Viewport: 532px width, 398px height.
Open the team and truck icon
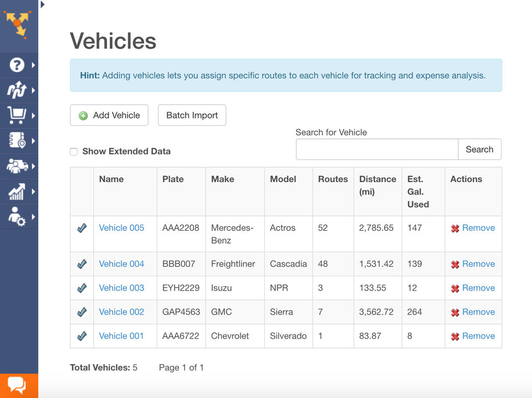coord(17,166)
